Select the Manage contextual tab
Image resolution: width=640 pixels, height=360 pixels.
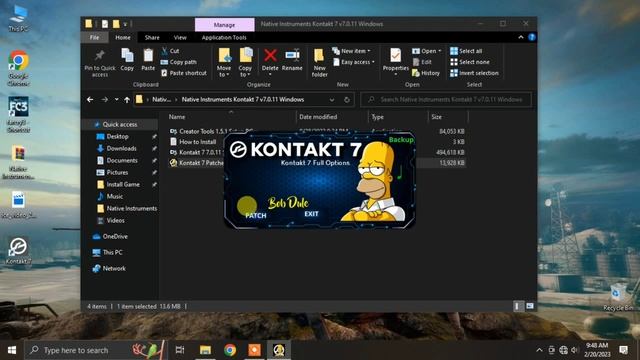click(224, 24)
